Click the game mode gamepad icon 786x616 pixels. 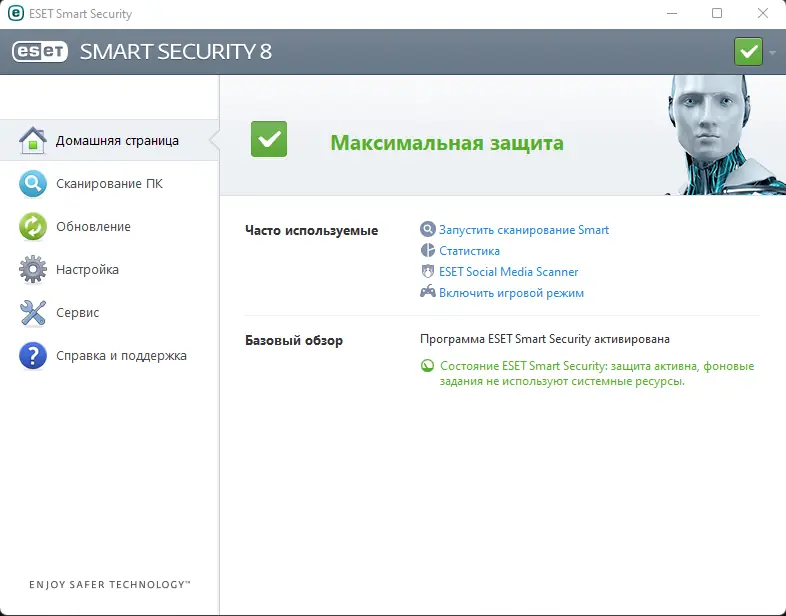[x=428, y=293]
